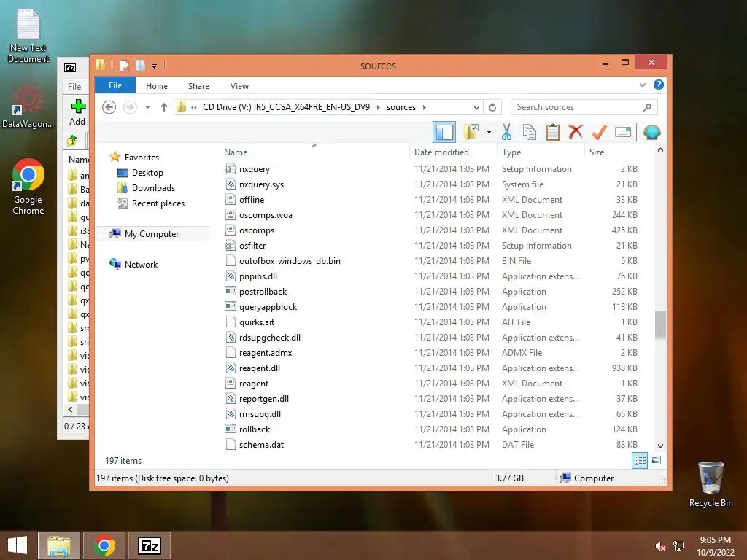Click the Back navigation arrow
The image size is (747, 560).
(109, 107)
